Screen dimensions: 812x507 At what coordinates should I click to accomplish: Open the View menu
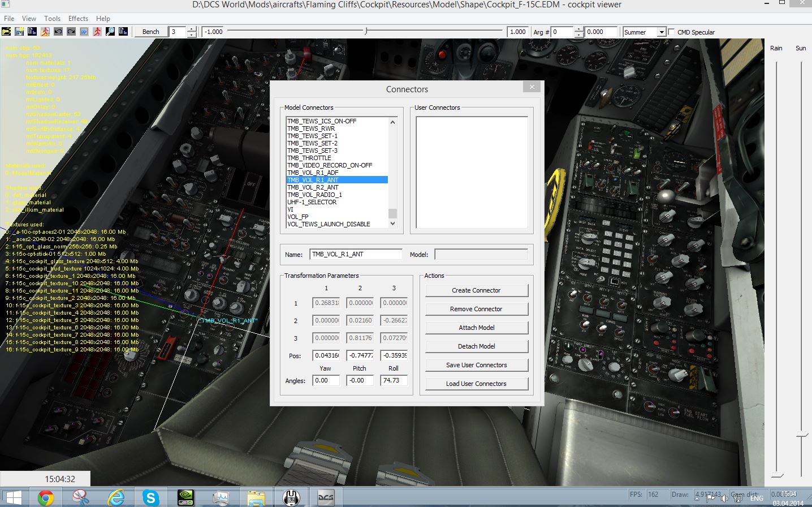click(29, 18)
